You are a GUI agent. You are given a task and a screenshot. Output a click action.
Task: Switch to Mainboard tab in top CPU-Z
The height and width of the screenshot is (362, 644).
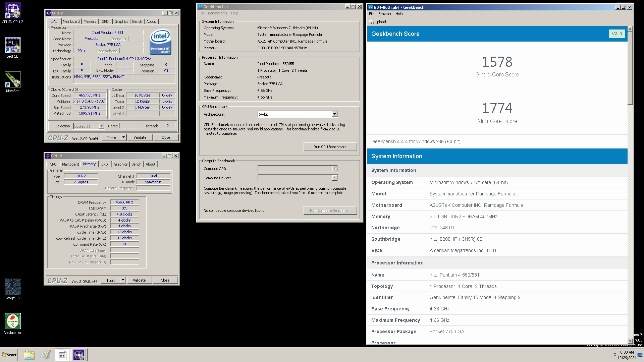pyautogui.click(x=71, y=21)
